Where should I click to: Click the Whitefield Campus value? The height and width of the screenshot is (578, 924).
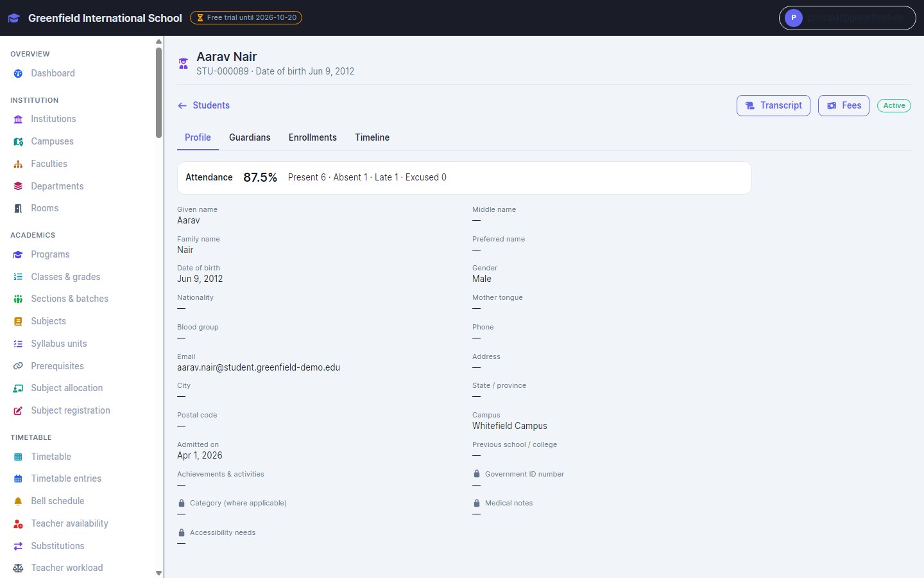[x=509, y=426]
